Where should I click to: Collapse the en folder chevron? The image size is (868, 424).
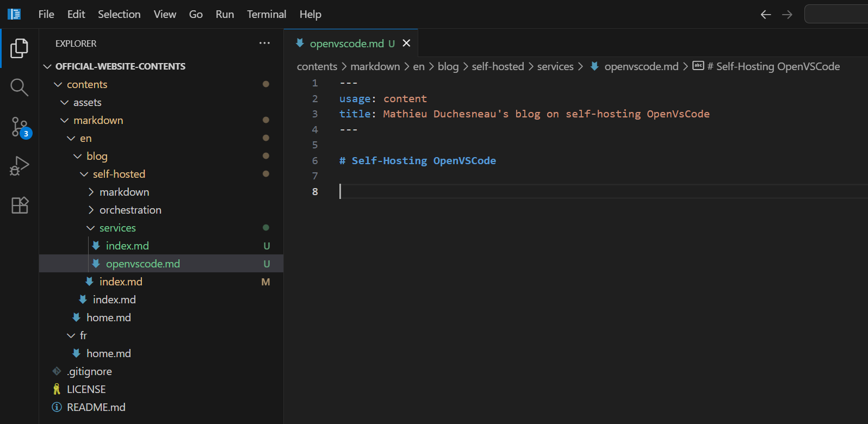point(71,138)
